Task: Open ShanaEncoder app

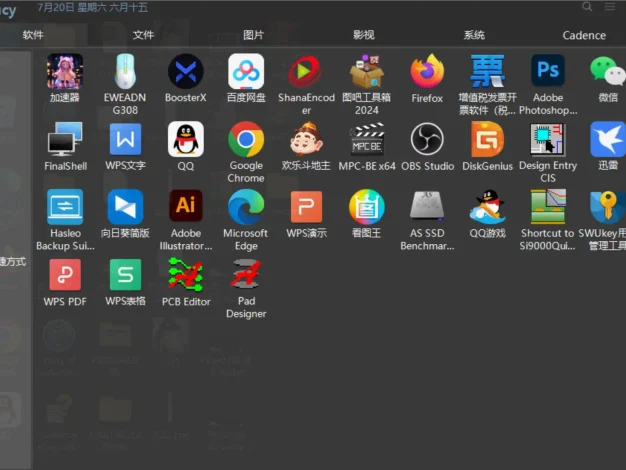Action: click(x=306, y=71)
